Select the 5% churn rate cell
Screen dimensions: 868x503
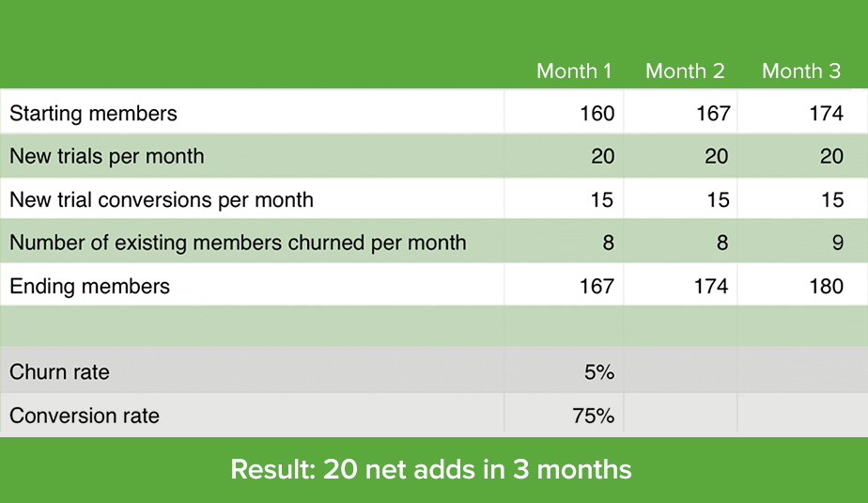pos(597,372)
